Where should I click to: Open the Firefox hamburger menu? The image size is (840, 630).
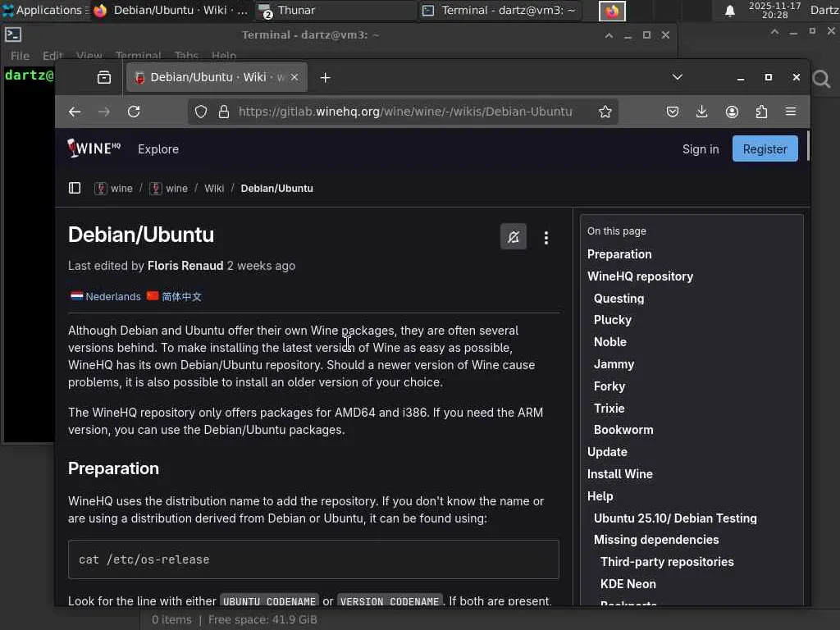(791, 112)
